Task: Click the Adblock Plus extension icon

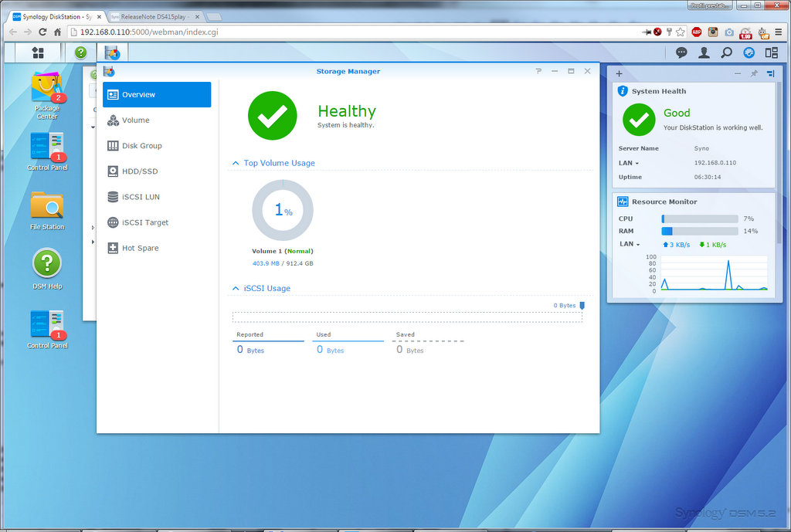Action: [697, 32]
